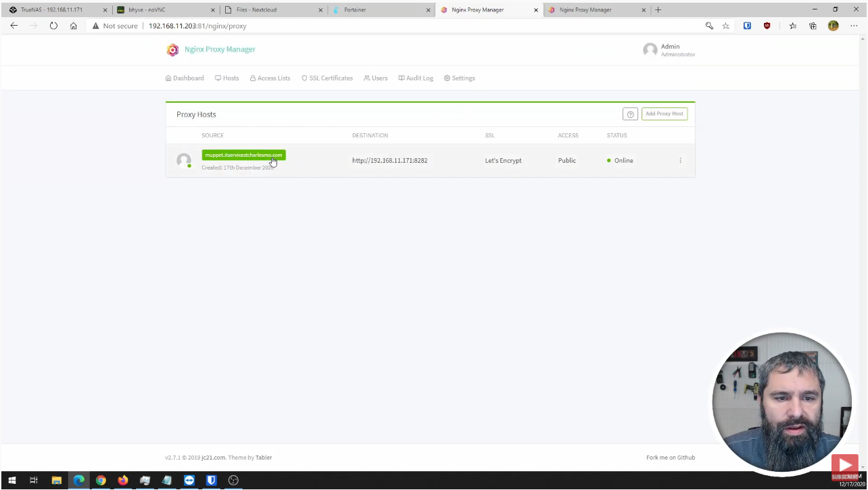868x490 pixels.
Task: Open the Tabler theme link
Action: tap(264, 458)
